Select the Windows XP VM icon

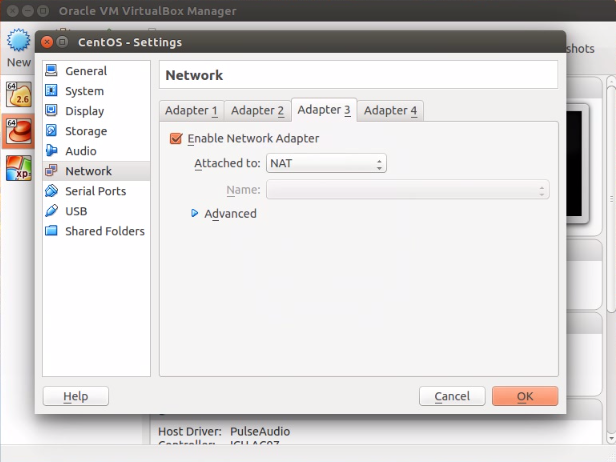click(18, 168)
